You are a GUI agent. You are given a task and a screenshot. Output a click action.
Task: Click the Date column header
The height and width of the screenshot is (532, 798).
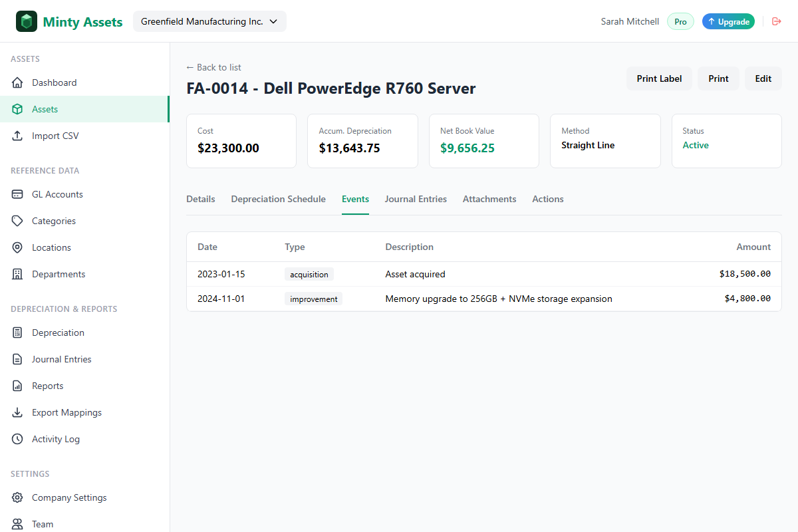point(207,247)
